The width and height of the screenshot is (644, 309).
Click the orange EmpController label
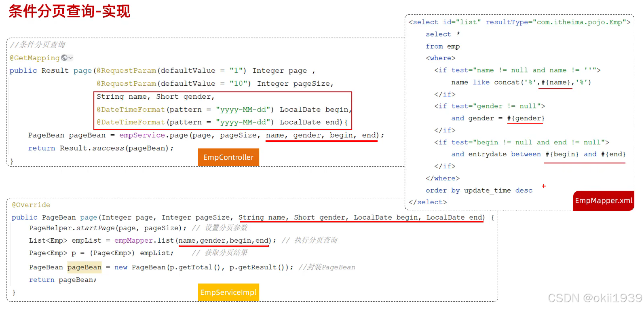point(228,157)
